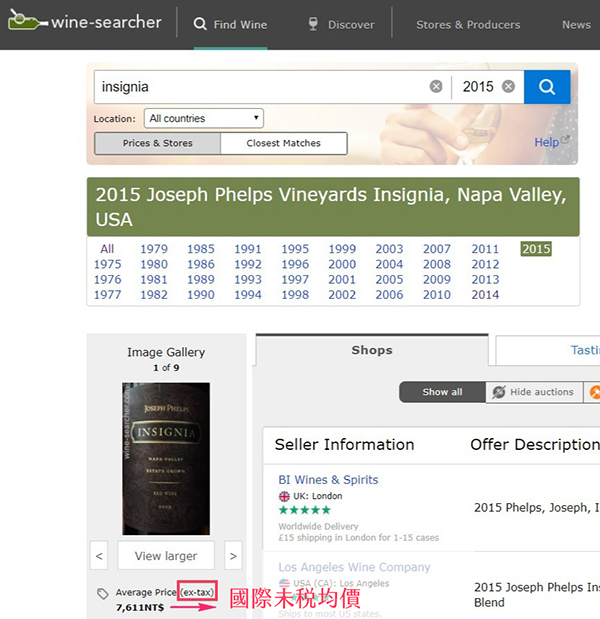Open BI Wines & Spirits seller page
The width and height of the screenshot is (600, 619).
[x=328, y=480]
